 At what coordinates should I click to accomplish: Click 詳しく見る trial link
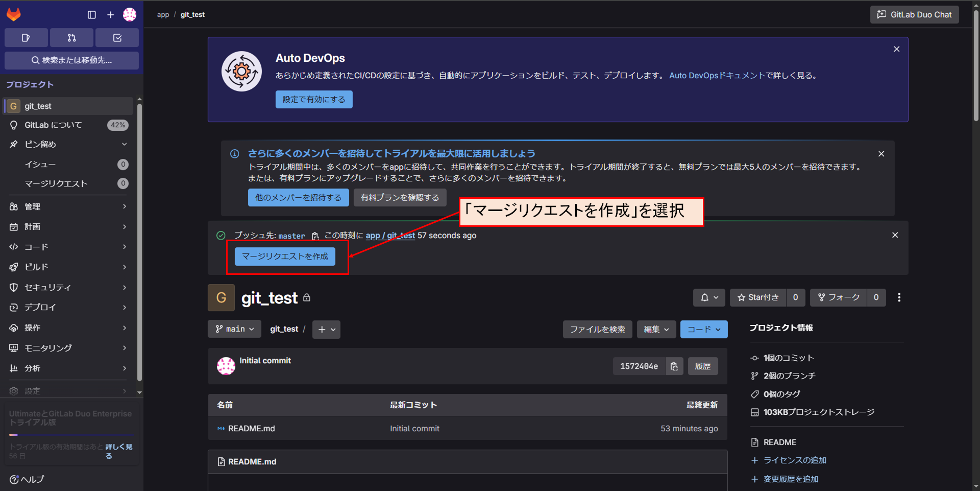pyautogui.click(x=118, y=451)
